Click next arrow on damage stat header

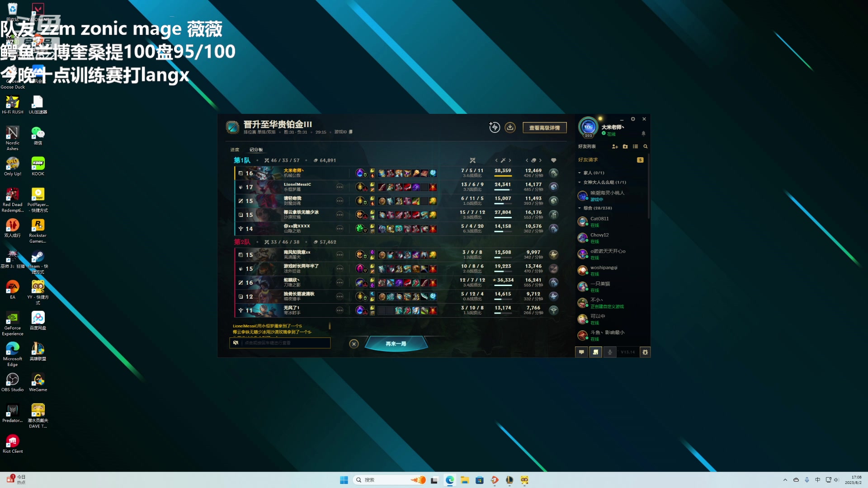pyautogui.click(x=510, y=160)
